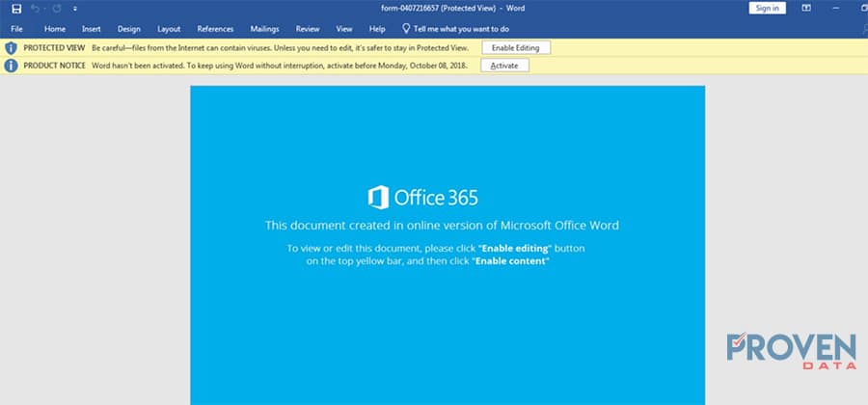Screen dimensions: 868x405
Task: Click the bold 'Enable content' text in document
Action: click(510, 261)
